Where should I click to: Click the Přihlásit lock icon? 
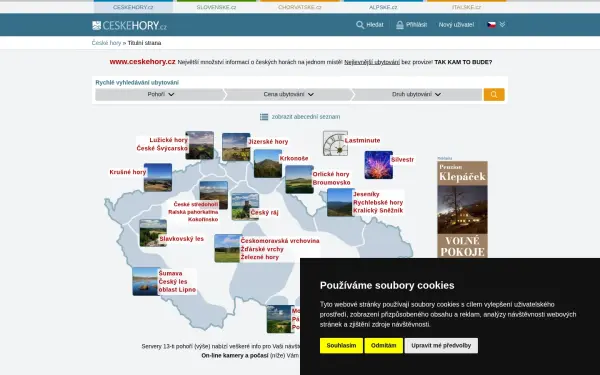(x=399, y=25)
